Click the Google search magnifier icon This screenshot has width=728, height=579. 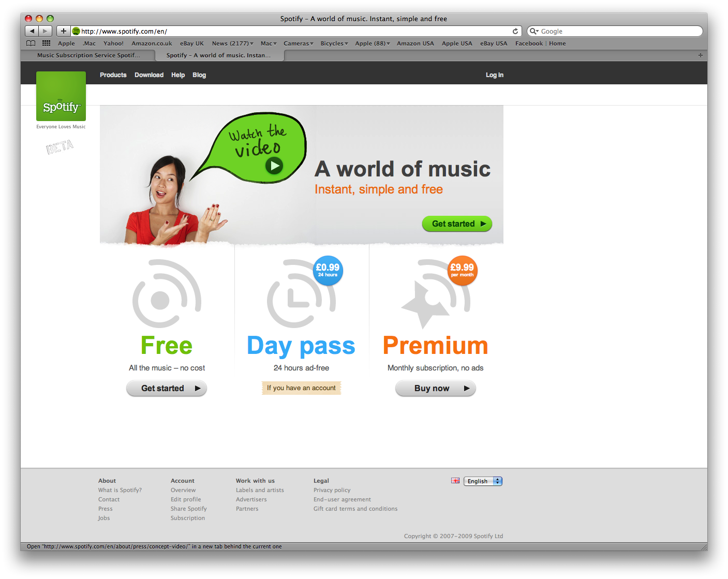coord(534,31)
